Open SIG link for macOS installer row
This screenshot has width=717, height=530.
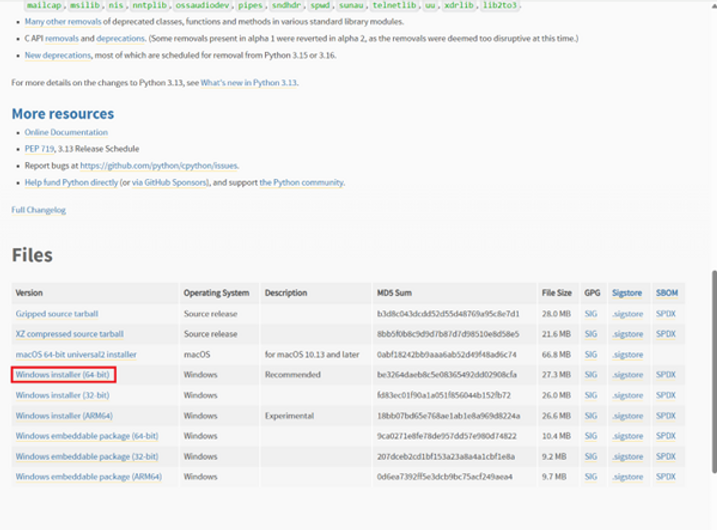pyautogui.click(x=591, y=354)
